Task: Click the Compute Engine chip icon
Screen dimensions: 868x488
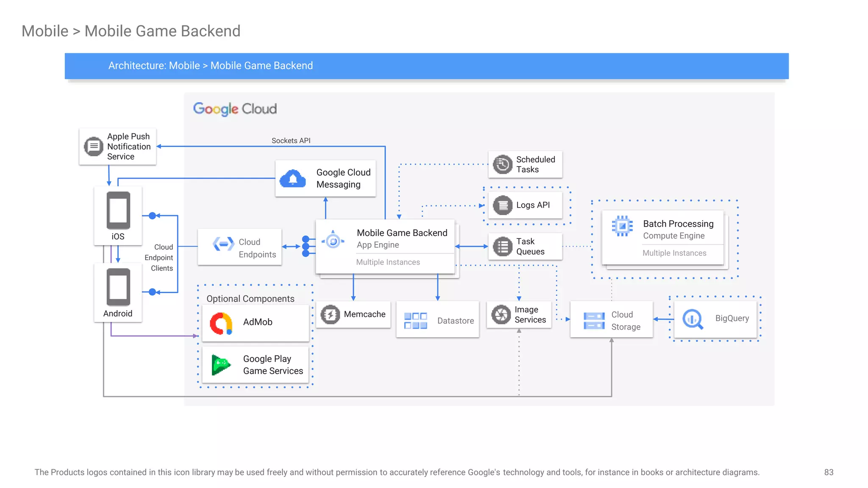Action: click(x=622, y=226)
